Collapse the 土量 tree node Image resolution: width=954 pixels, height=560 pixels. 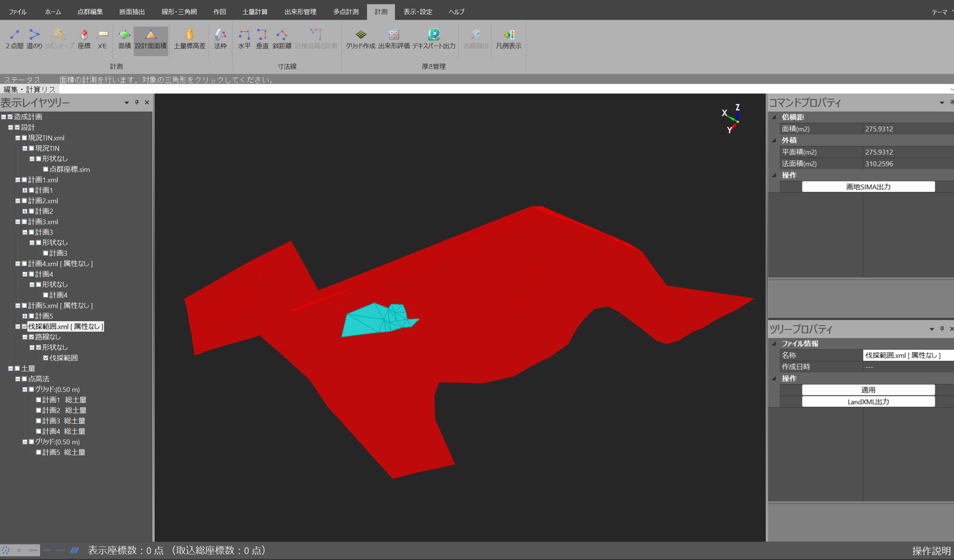coord(10,369)
